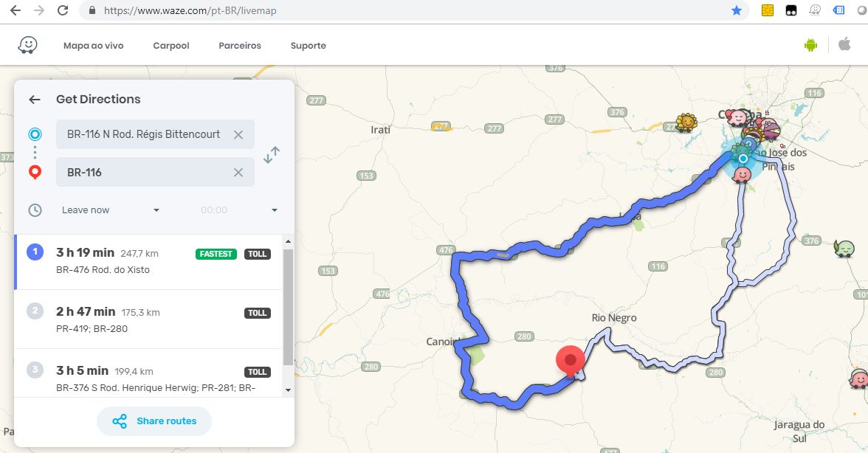Viewport: 868px width, 453px height.
Task: Click the BR-116 destination input field
Action: click(x=155, y=173)
